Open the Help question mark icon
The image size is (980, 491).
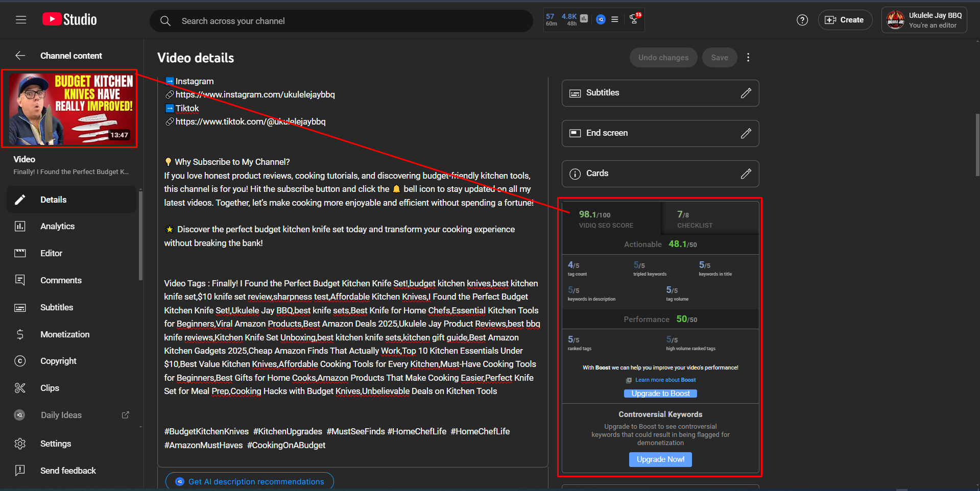tap(802, 20)
